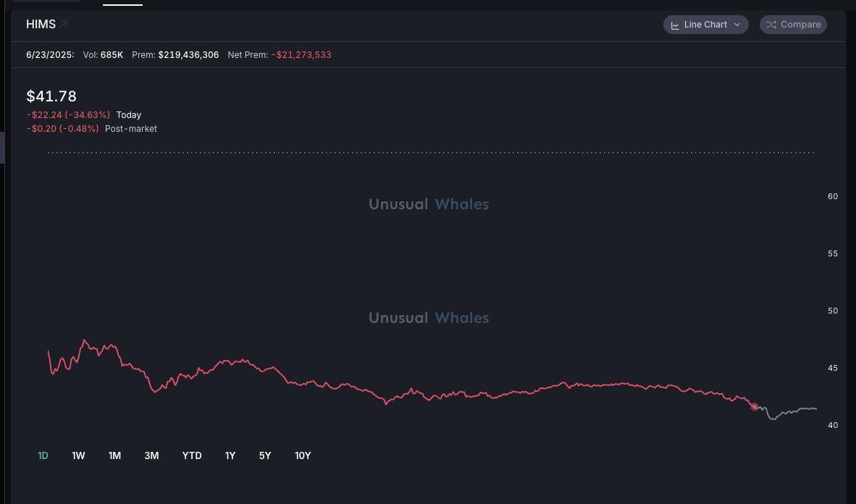Image resolution: width=856 pixels, height=504 pixels.
Task: Select the 1Y time range
Action: click(x=230, y=455)
